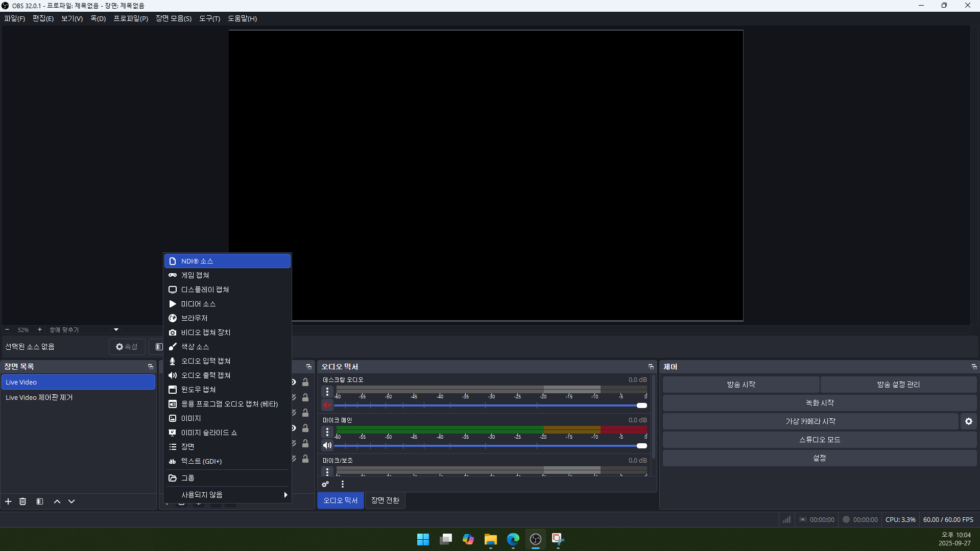980x551 pixels.
Task: Toggle the topmost source lock icon
Action: pyautogui.click(x=305, y=382)
